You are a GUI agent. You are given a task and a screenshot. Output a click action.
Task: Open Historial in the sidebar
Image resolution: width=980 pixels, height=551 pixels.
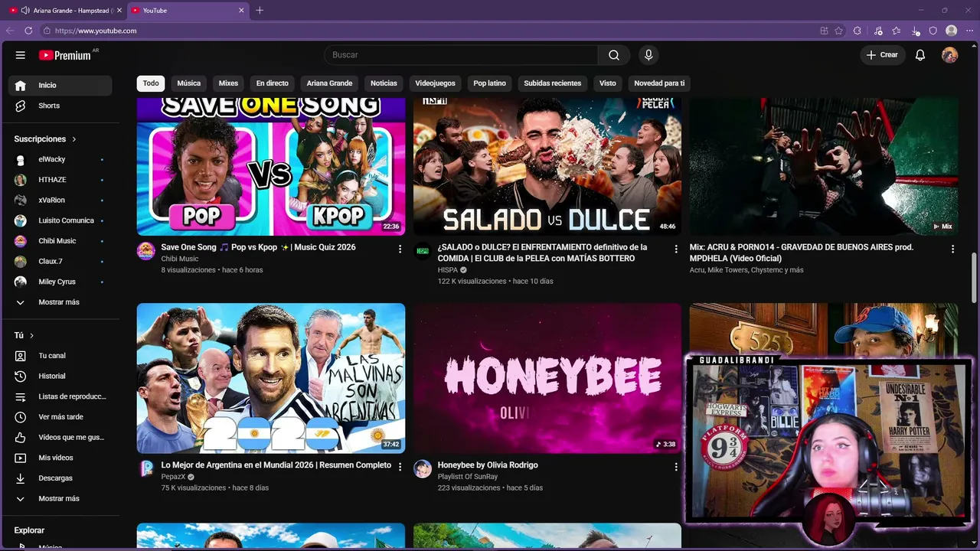pos(60,376)
